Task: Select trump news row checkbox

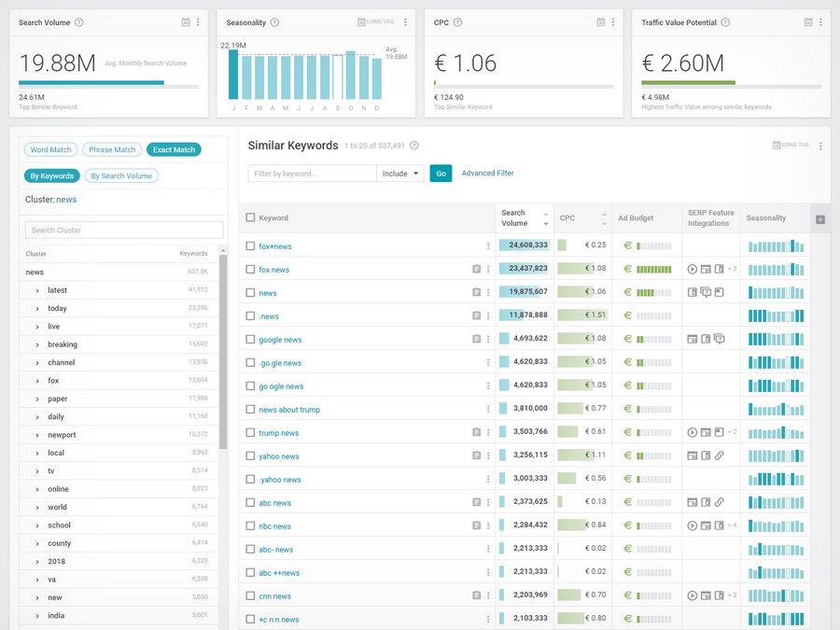Action: [x=250, y=432]
